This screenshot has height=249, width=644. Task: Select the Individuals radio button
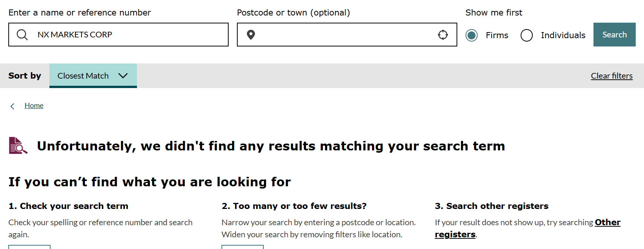[x=527, y=35]
